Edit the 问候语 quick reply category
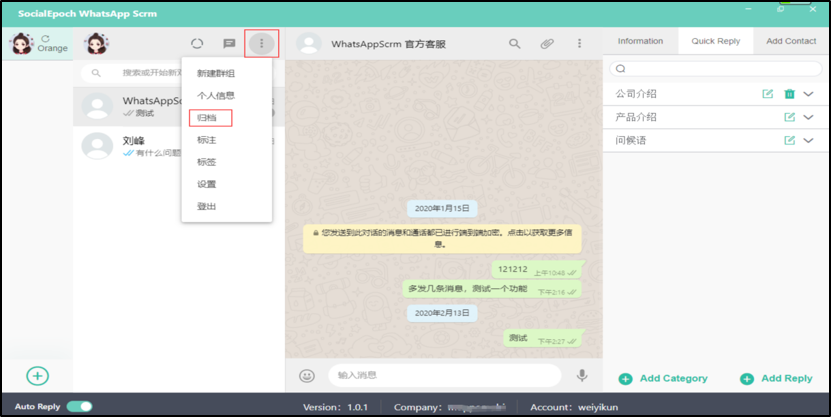Screen dimensions: 831x417 click(x=789, y=140)
